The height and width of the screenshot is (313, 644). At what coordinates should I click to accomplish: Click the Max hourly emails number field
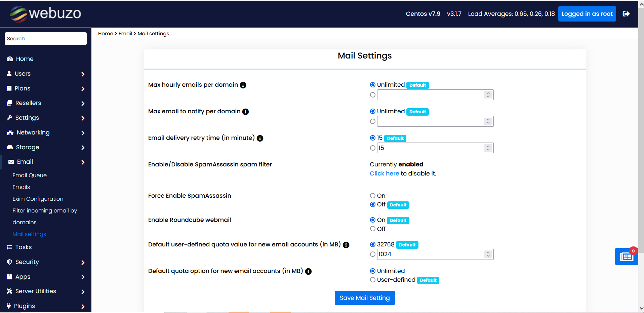pos(435,95)
